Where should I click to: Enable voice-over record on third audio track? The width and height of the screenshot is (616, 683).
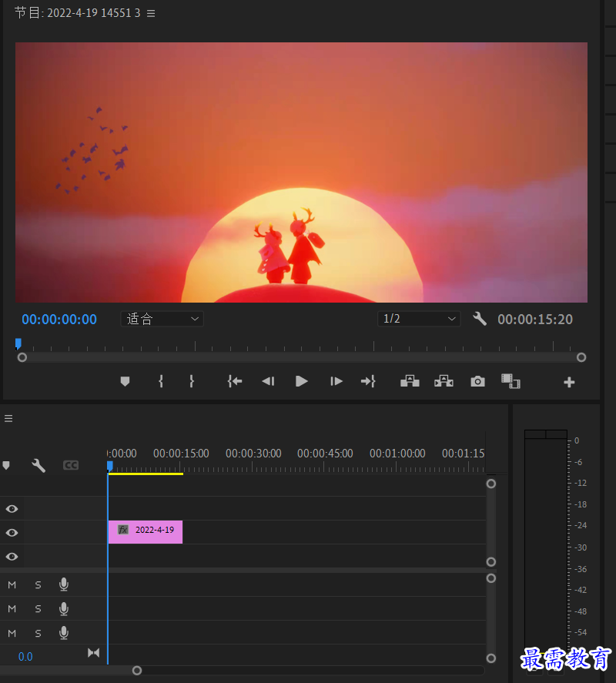pyautogui.click(x=64, y=632)
